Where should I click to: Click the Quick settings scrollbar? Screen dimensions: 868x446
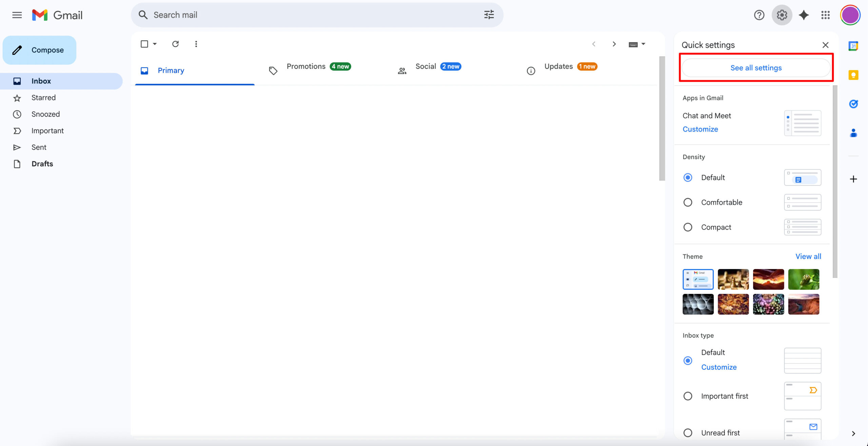[835, 182]
